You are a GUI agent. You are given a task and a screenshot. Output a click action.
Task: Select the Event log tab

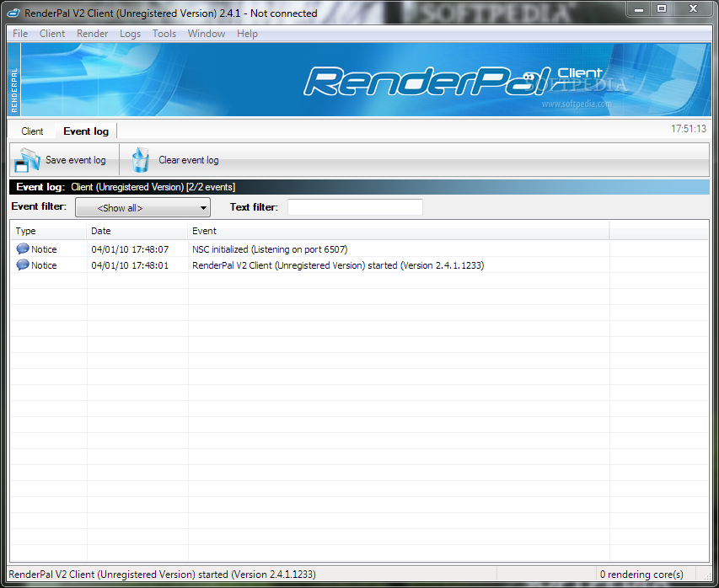[86, 131]
